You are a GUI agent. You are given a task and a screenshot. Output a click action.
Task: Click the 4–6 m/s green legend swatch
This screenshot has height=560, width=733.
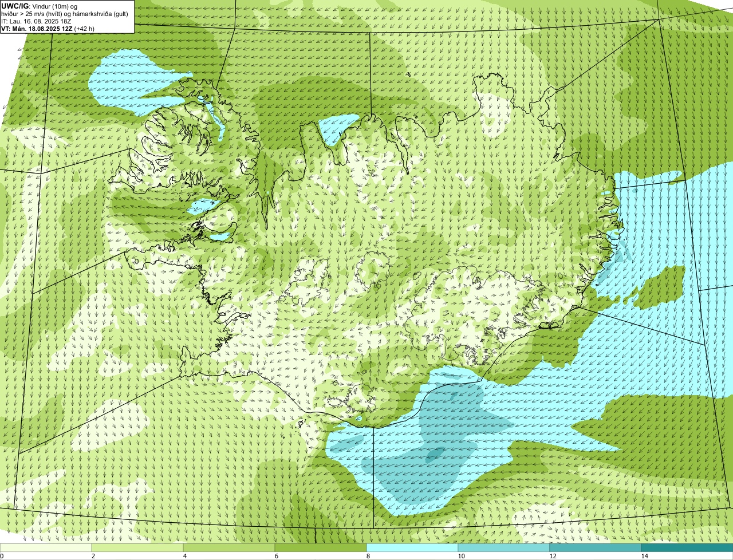point(229,547)
